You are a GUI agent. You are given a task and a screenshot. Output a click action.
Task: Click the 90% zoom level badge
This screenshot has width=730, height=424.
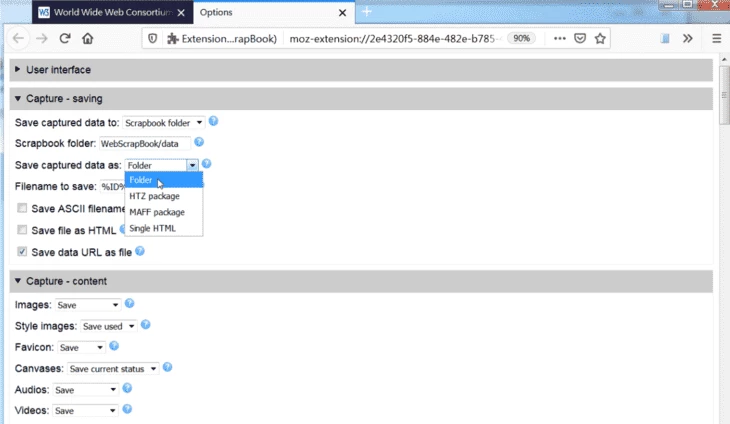[x=521, y=38]
